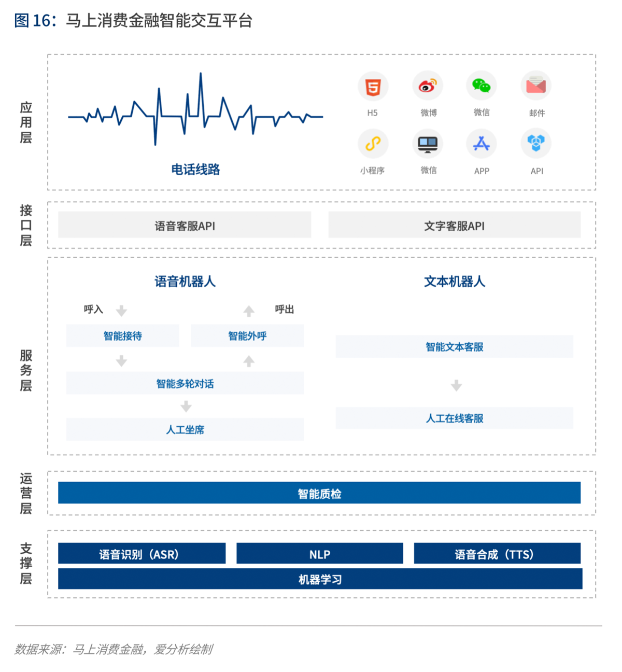Click the API label under the hexagon icon
Viewport: 622px width, 672px height.
point(537,171)
